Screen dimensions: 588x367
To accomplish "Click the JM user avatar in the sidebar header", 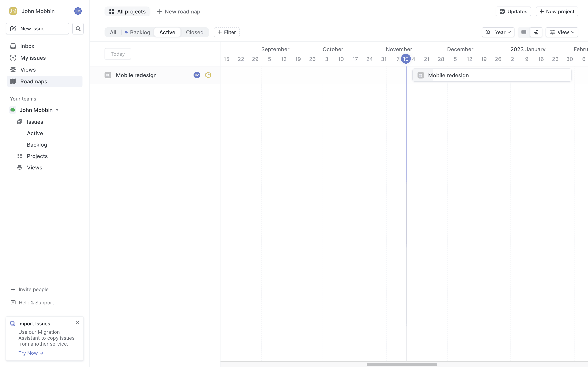I will [78, 11].
